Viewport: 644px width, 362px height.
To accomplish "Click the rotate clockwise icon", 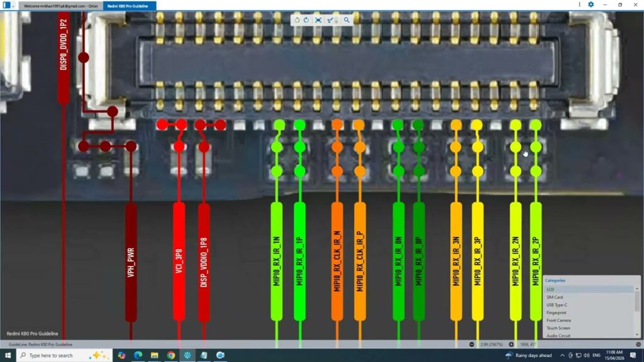I will point(306,20).
